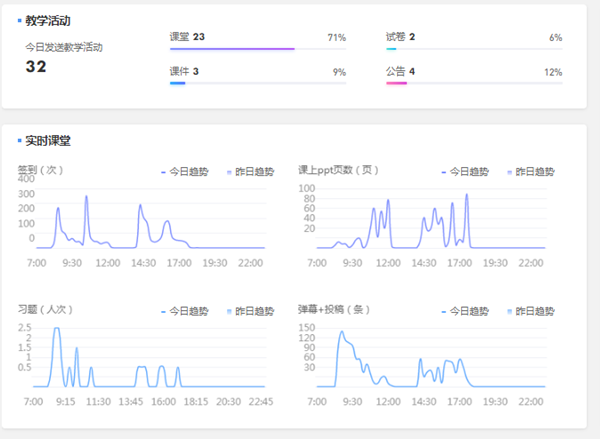The height and width of the screenshot is (439, 600).
Task: Select the 试卷 2 label
Action: point(400,37)
